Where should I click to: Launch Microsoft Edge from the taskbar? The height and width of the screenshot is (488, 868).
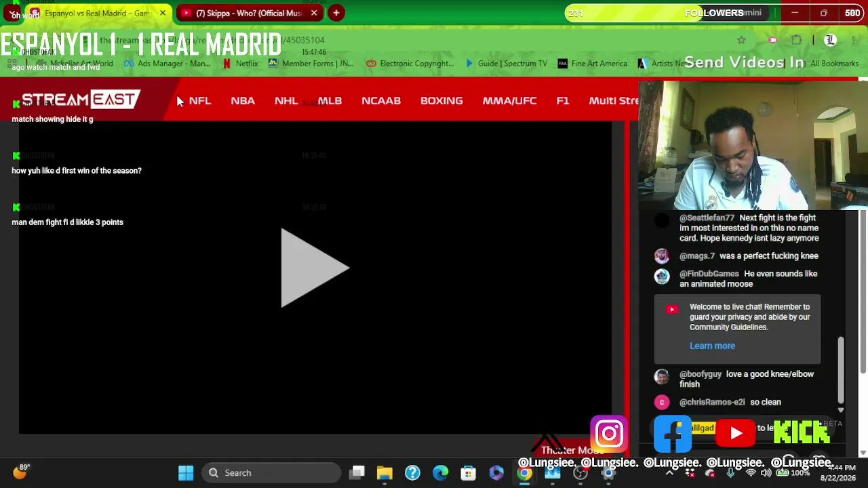coord(440,472)
